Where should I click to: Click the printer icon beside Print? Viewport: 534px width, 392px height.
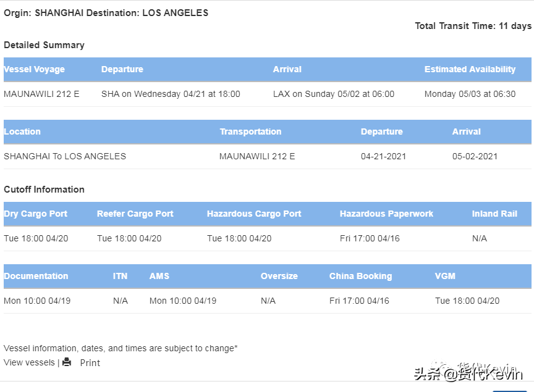pyautogui.click(x=67, y=362)
